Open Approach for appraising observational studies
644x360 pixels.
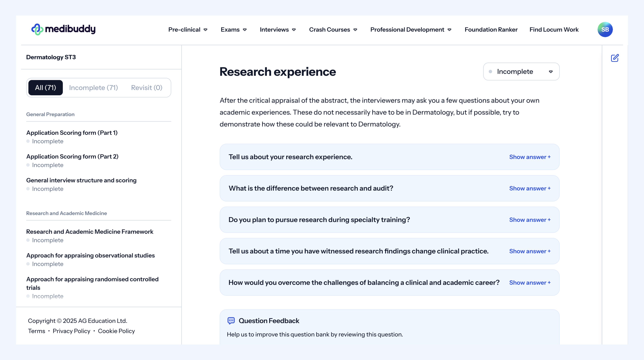[x=90, y=255]
